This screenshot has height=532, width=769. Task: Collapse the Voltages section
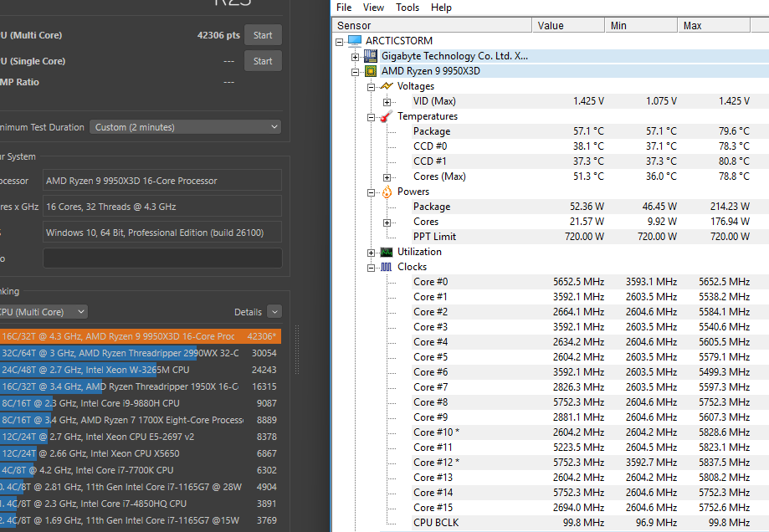[x=372, y=87]
